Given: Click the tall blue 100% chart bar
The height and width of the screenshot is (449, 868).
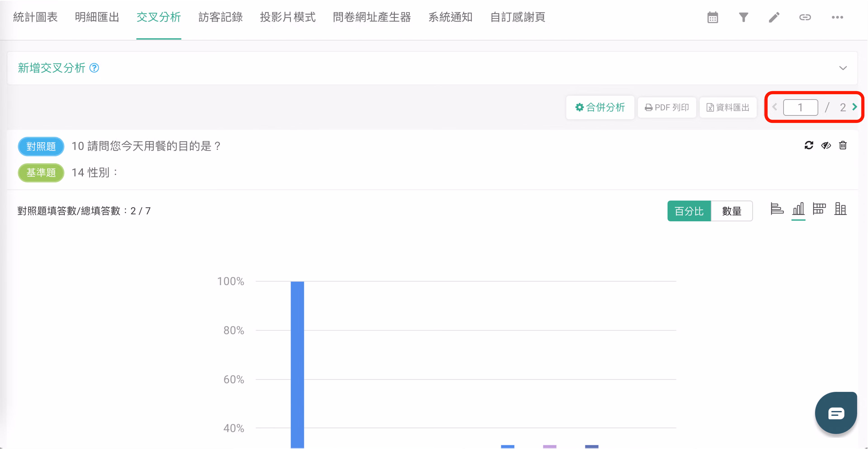Looking at the screenshot, I should 297,365.
